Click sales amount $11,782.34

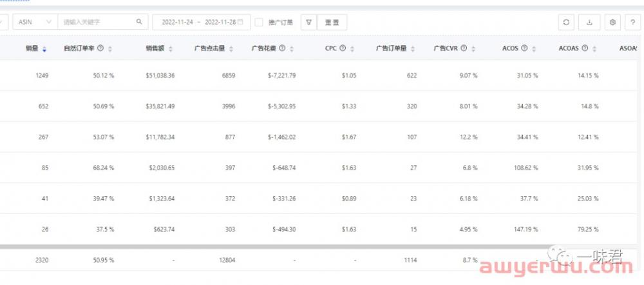160,137
